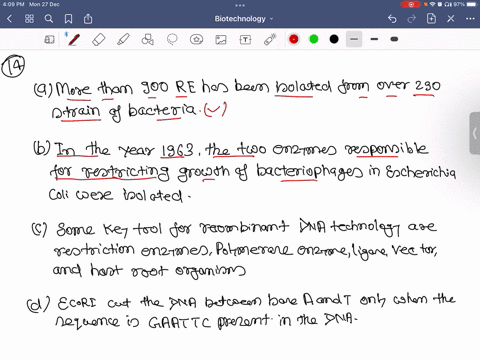Tap the screen recording indicator
This screenshot has height=360, width=480.
click(411, 4)
